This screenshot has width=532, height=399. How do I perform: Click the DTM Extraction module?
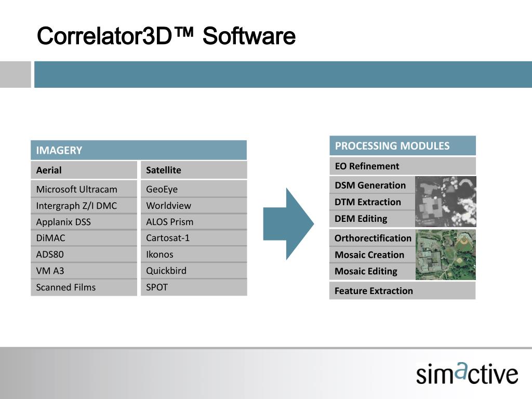click(372, 202)
